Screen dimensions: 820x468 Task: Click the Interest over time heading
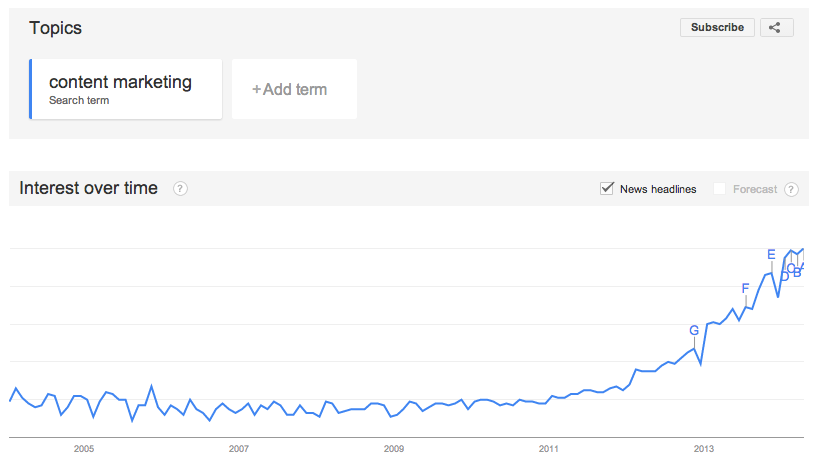point(88,188)
